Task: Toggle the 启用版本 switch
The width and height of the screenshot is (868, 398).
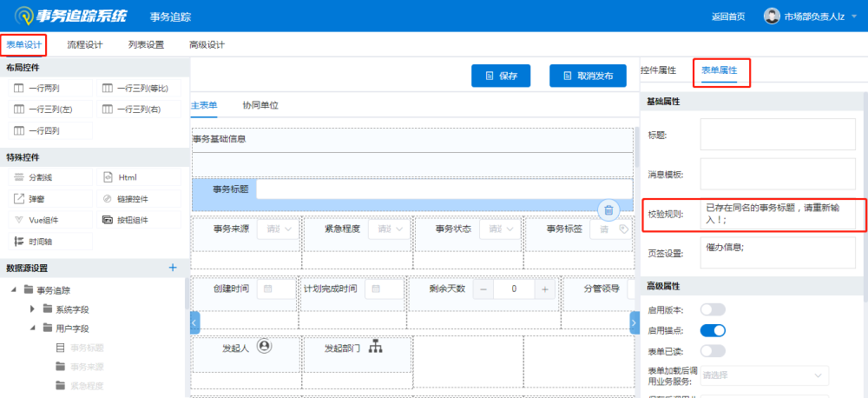Action: [713, 309]
